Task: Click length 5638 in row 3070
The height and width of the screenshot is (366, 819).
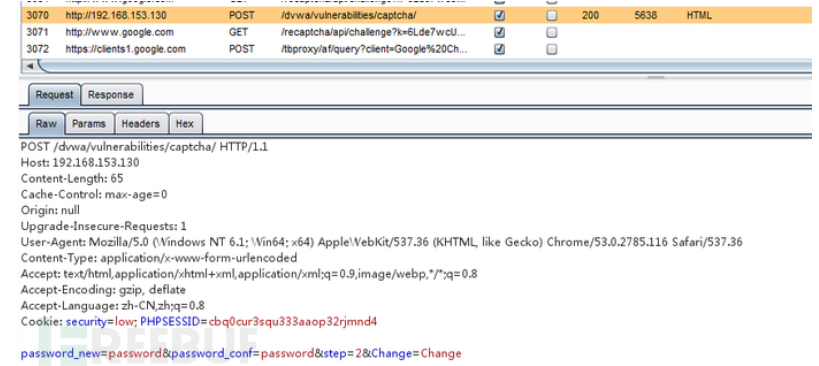Action: [x=646, y=16]
